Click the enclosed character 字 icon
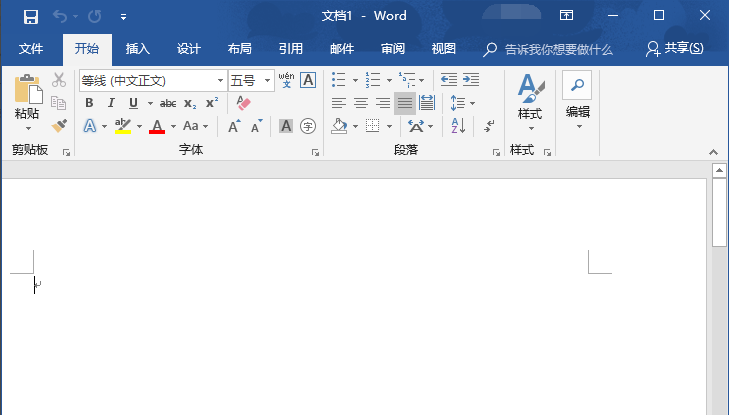The image size is (729, 415). (x=308, y=126)
